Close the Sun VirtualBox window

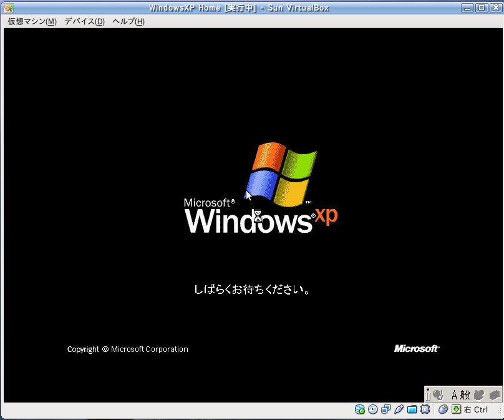[496, 8]
